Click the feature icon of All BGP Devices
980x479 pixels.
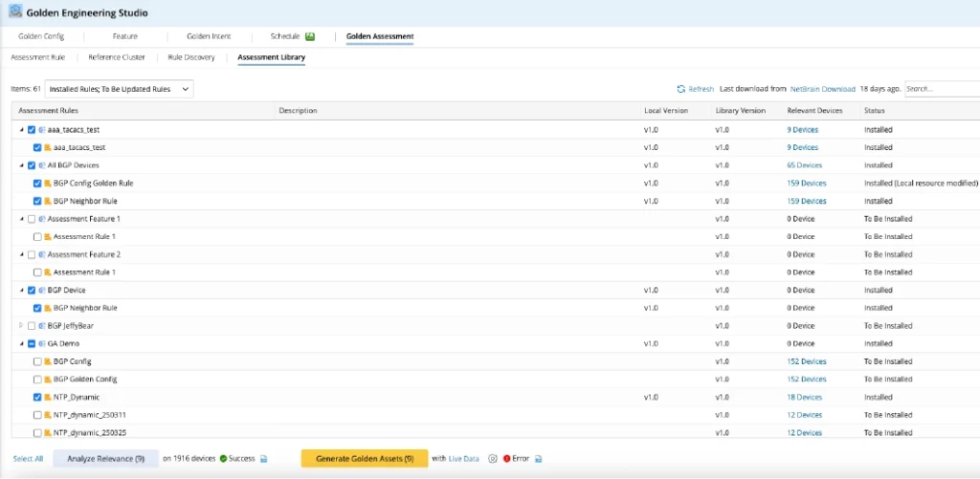click(x=42, y=165)
